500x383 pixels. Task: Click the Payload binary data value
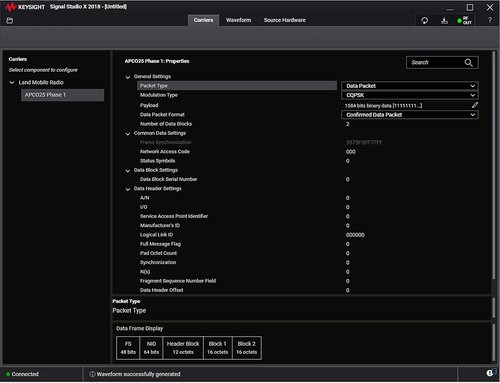pos(383,106)
